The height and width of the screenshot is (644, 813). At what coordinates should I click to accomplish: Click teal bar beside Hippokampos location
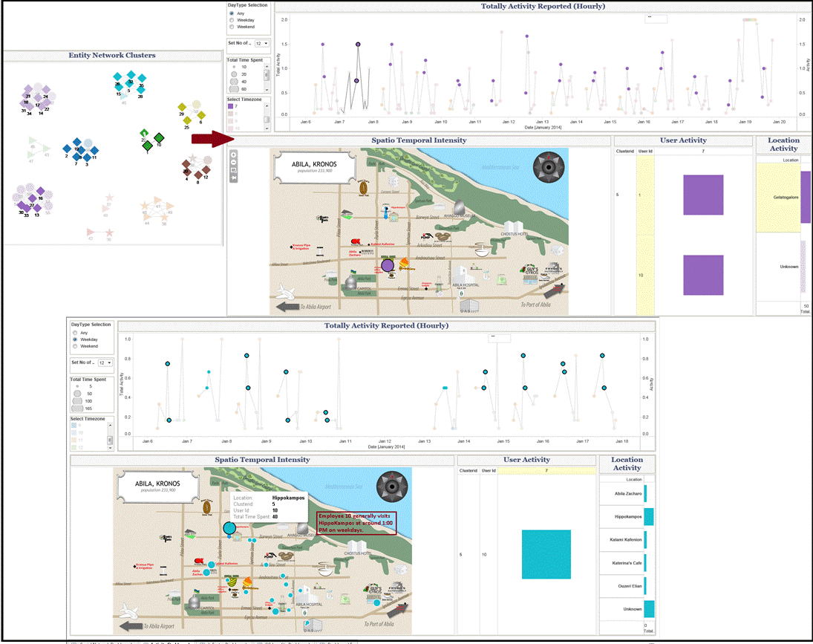pyautogui.click(x=649, y=517)
